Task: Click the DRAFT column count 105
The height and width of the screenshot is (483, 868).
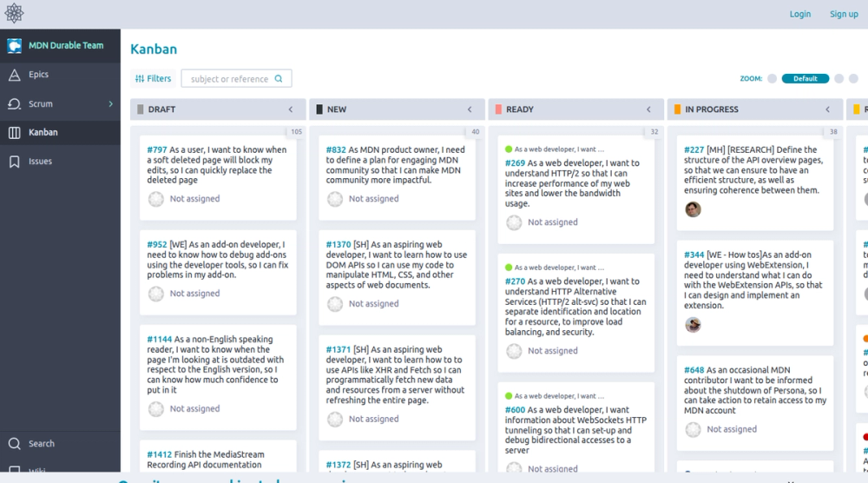Action: pyautogui.click(x=297, y=132)
